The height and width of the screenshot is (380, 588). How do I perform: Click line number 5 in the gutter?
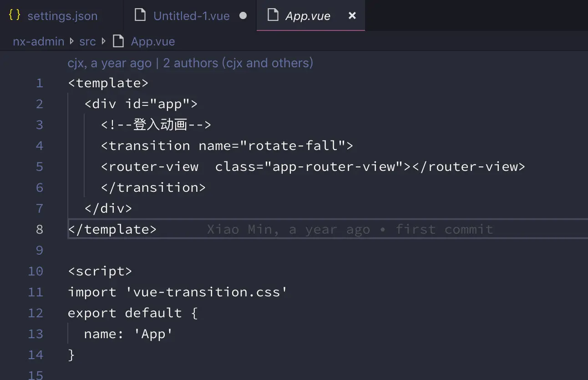(39, 166)
